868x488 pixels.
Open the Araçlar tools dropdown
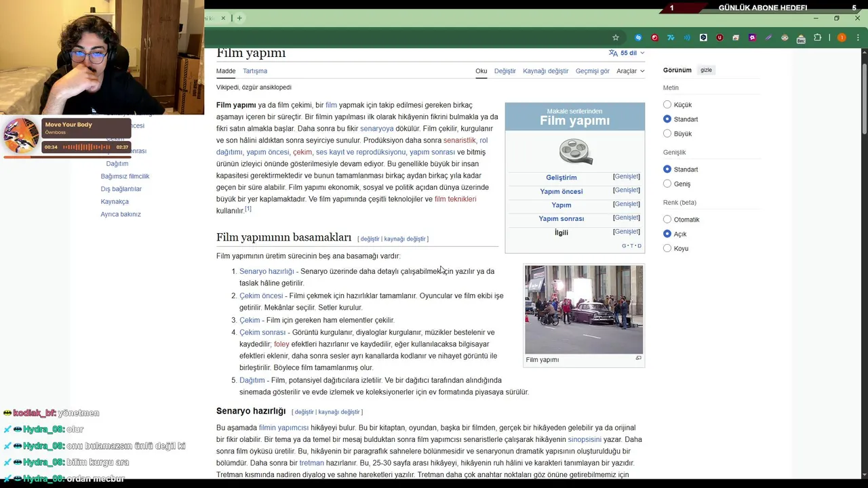pyautogui.click(x=630, y=70)
